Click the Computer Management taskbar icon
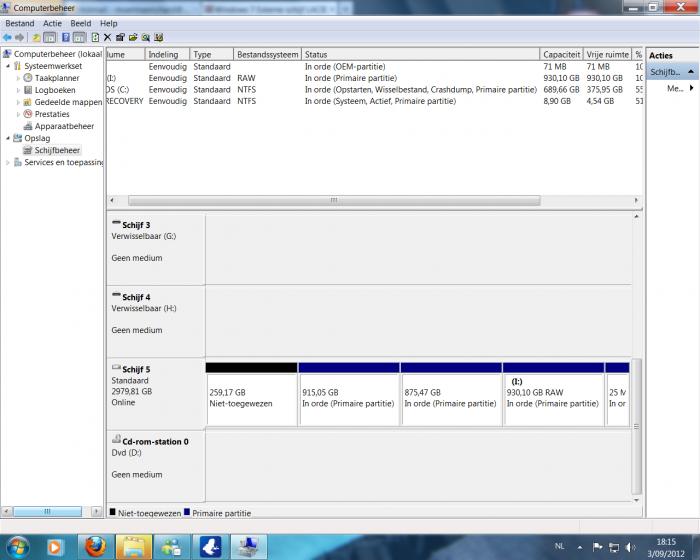This screenshot has height=560, width=700. coord(249,547)
